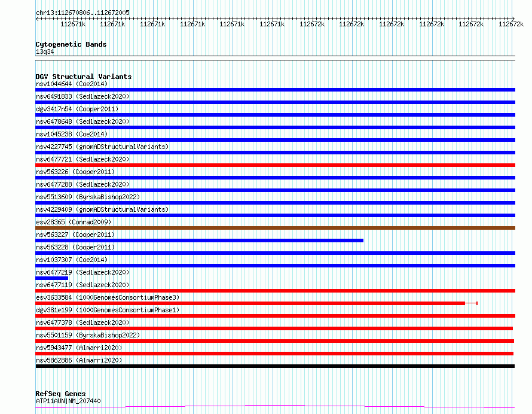The image size is (532, 414).
Task: Open dgv381e199 (1000GenomesConsortiumPhase1) label
Action: [x=108, y=310]
